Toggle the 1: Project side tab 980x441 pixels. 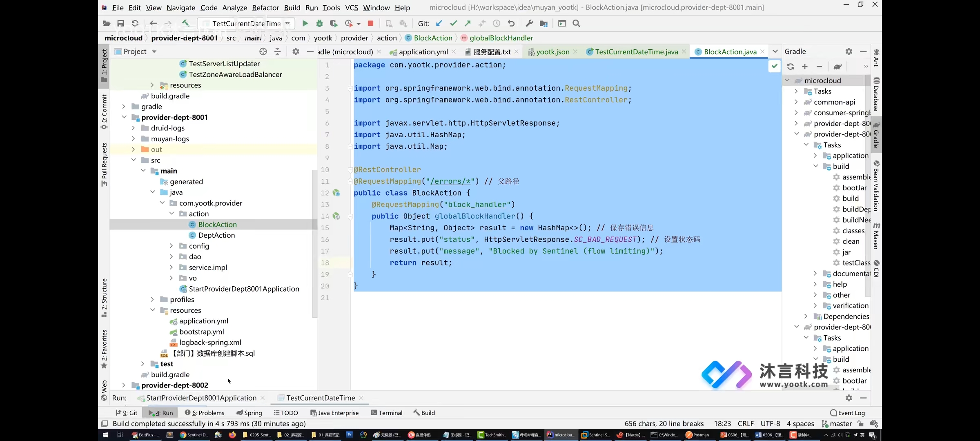click(104, 65)
